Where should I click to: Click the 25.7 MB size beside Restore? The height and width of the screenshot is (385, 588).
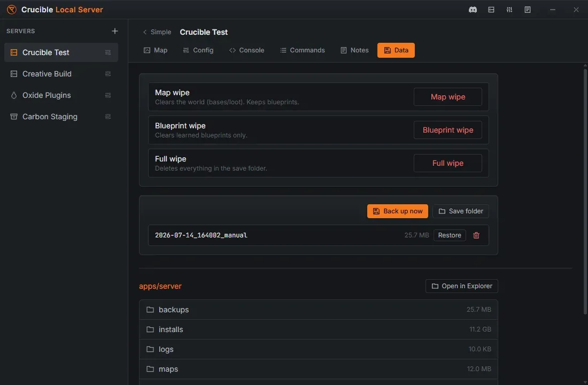pos(416,235)
